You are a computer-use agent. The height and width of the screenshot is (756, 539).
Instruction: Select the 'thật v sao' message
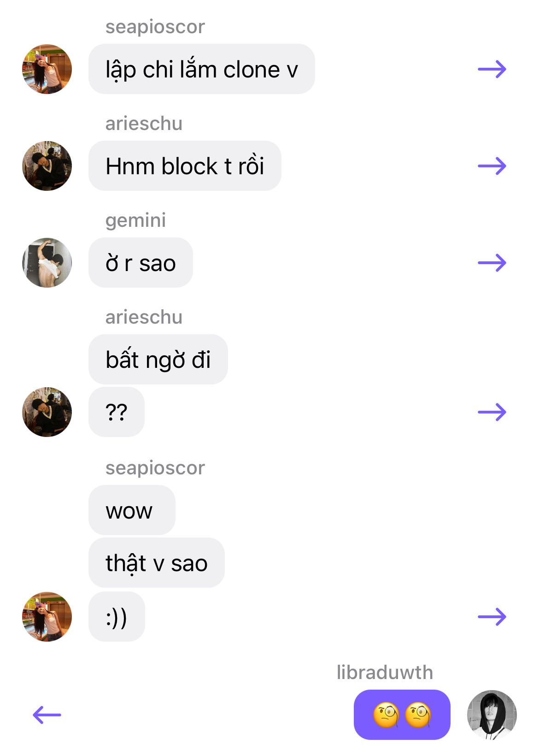click(157, 563)
